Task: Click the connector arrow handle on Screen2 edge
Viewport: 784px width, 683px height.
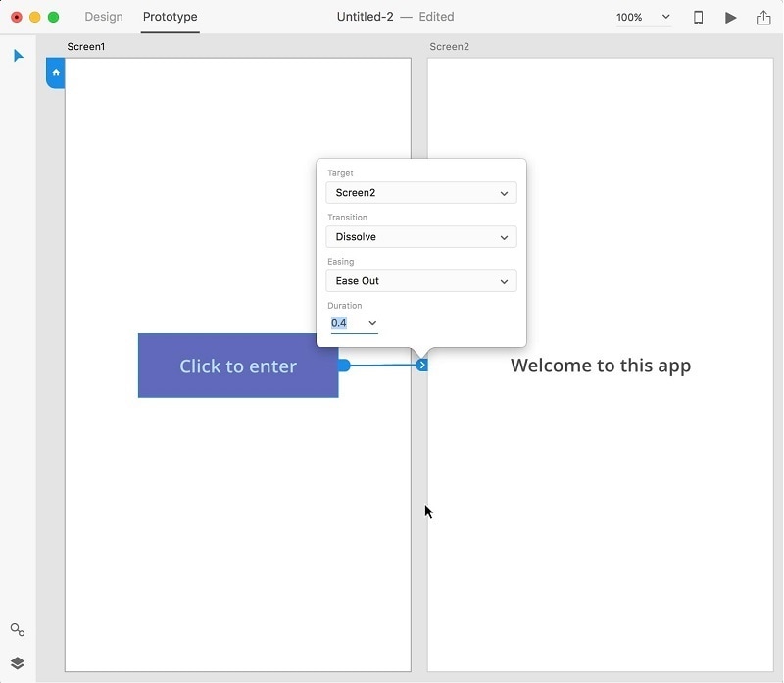Action: coord(422,365)
